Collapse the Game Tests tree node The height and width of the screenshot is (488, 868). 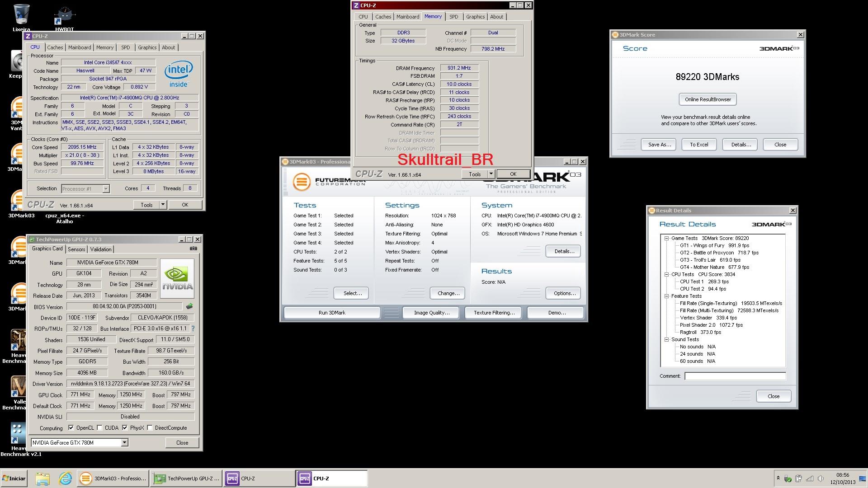[666, 238]
